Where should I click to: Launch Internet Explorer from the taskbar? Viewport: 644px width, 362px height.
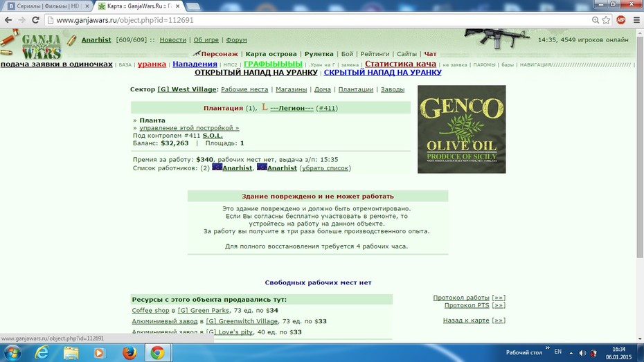(x=42, y=352)
